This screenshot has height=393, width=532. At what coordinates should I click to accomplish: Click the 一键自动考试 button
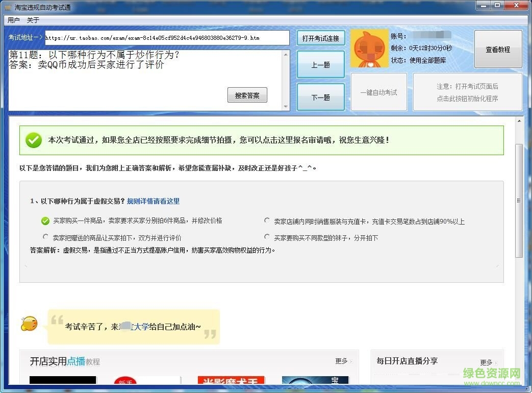[378, 92]
